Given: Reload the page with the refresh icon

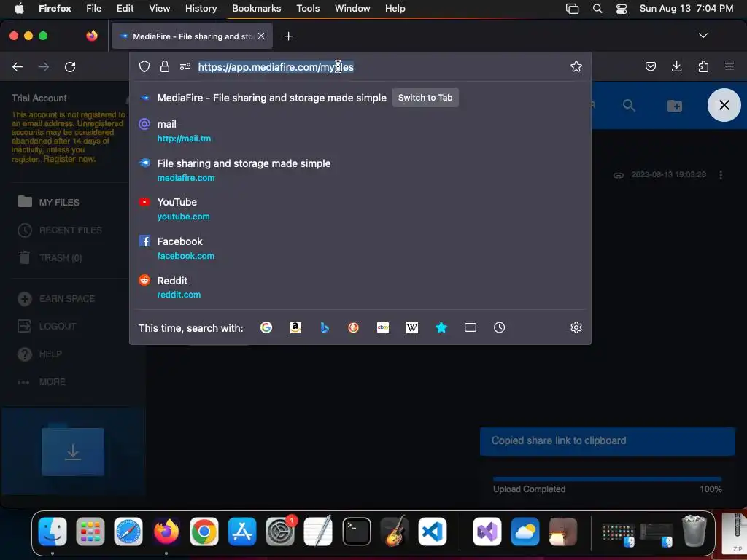Looking at the screenshot, I should click(x=70, y=66).
